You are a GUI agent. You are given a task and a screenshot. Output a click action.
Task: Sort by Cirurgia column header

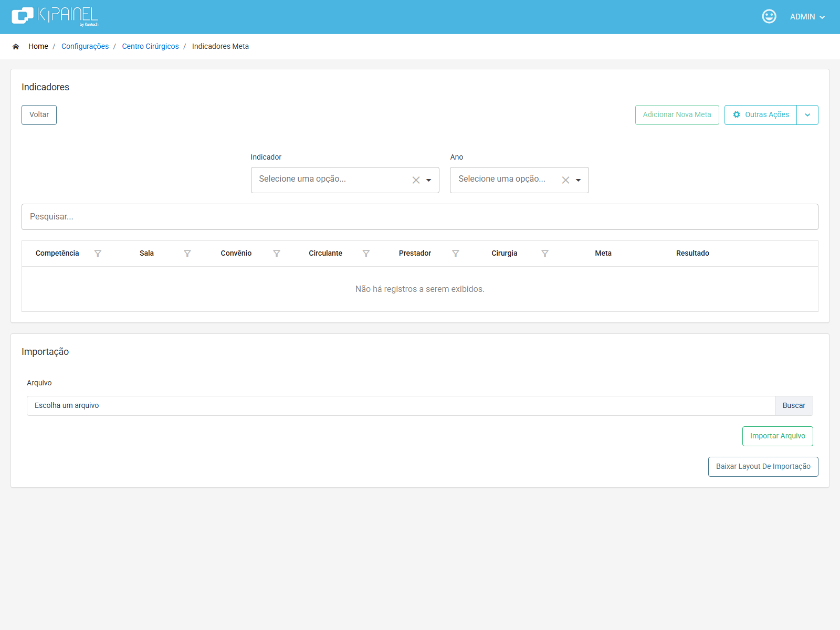[505, 253]
